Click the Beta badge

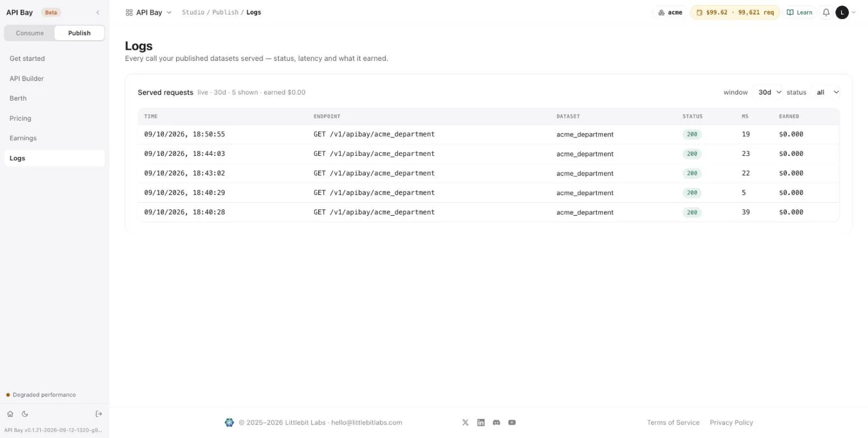click(51, 12)
